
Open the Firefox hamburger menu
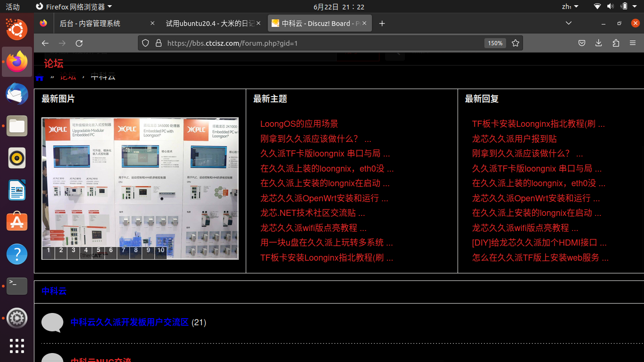(633, 43)
